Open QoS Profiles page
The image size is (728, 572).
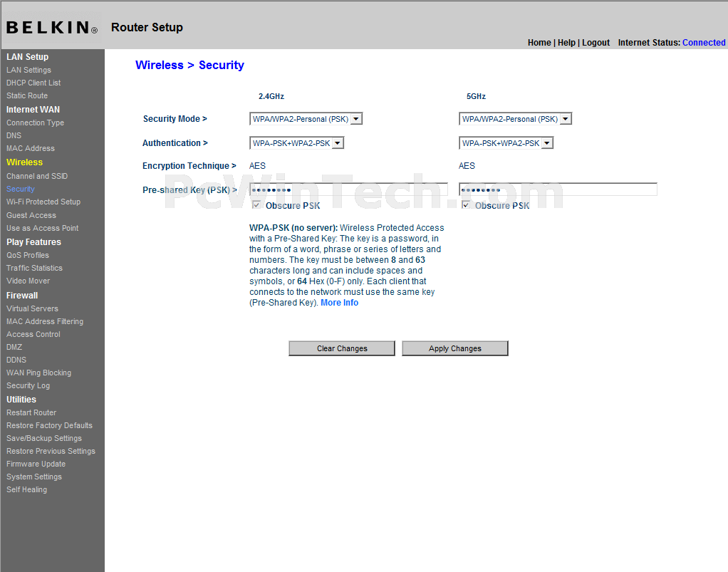point(27,255)
